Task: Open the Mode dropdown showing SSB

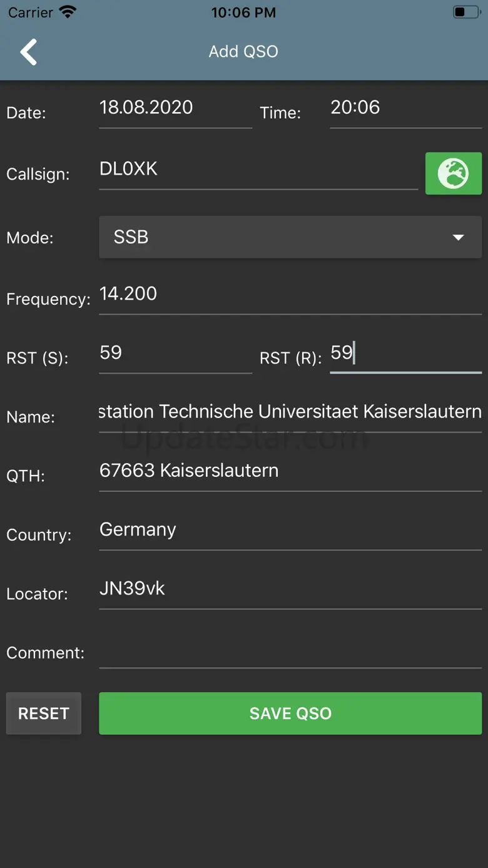Action: [275, 237]
